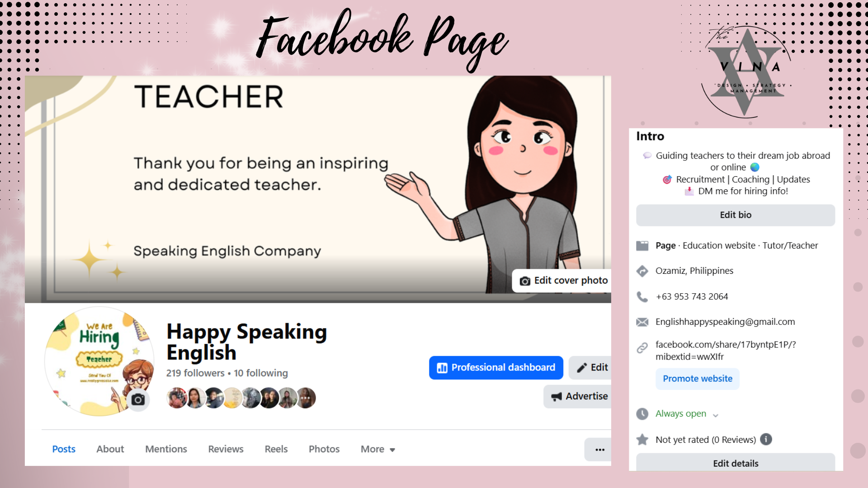Click the link chain icon in Intro
868x488 pixels.
pos(642,348)
